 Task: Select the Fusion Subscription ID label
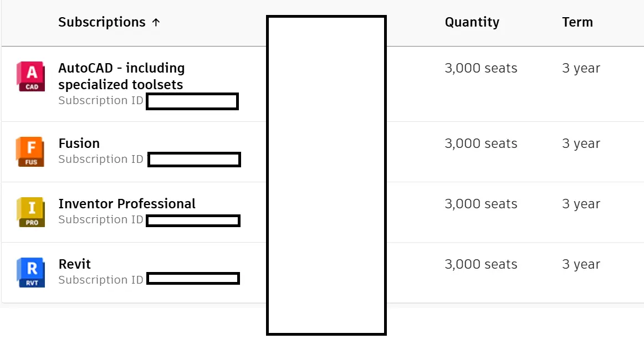[101, 160]
